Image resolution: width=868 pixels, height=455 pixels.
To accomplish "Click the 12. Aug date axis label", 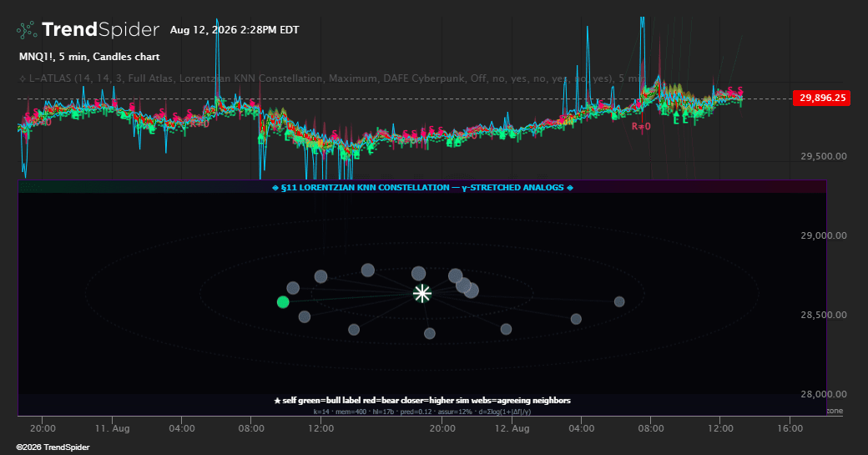I will [512, 428].
